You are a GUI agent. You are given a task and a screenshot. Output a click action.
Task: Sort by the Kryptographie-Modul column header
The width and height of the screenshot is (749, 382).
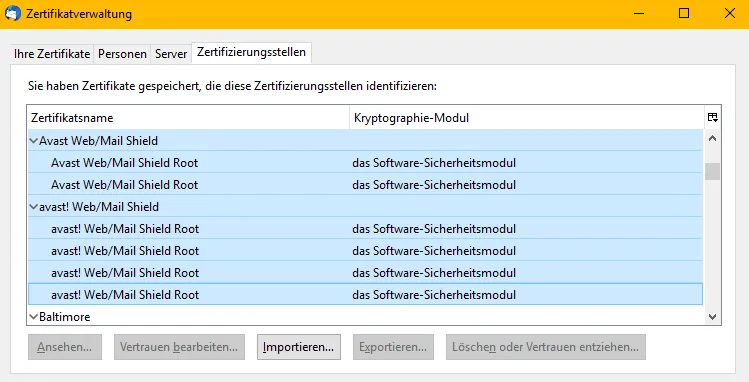click(x=527, y=118)
